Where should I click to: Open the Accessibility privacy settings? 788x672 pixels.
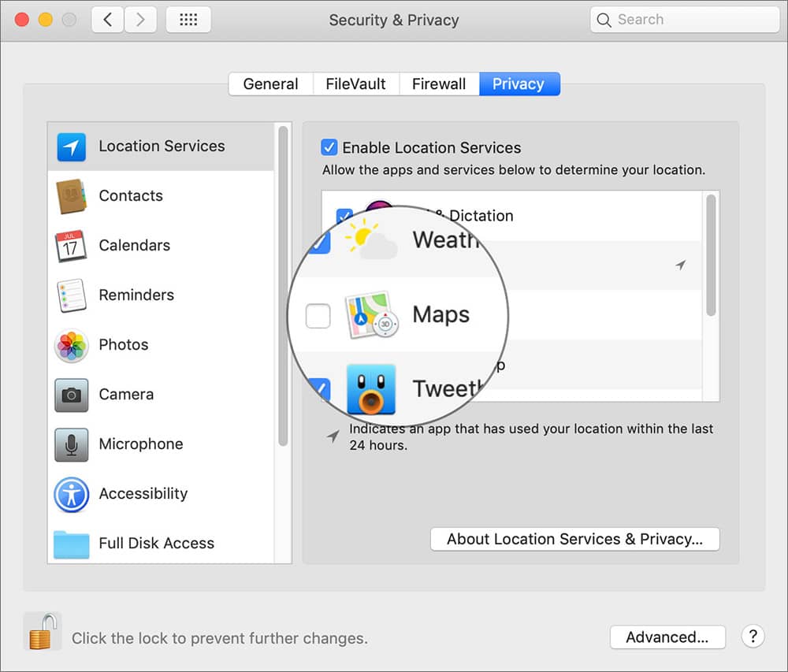(143, 493)
